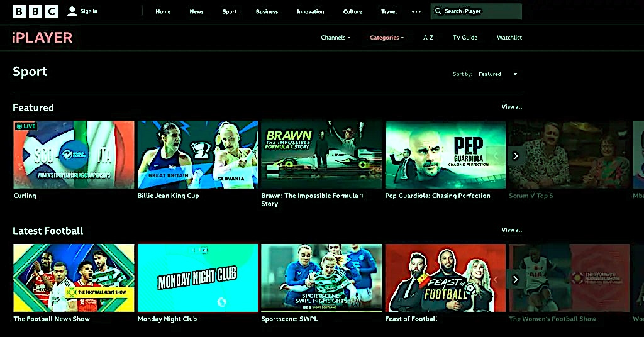Open the iPlayer logo home link

[42, 38]
